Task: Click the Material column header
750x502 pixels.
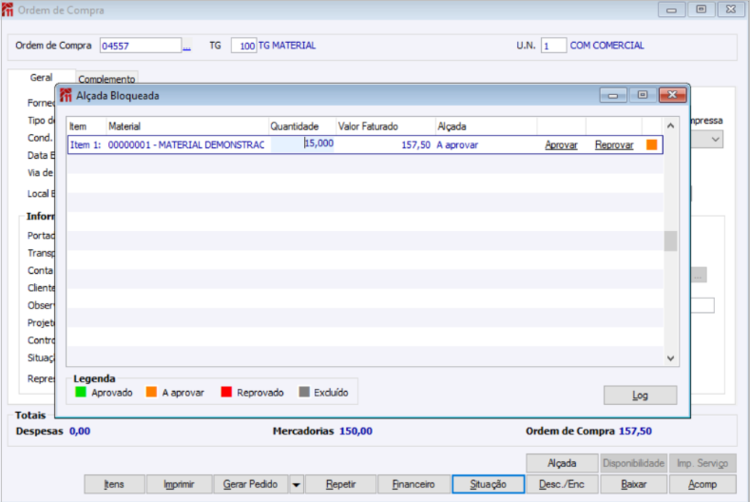Action: [x=124, y=126]
